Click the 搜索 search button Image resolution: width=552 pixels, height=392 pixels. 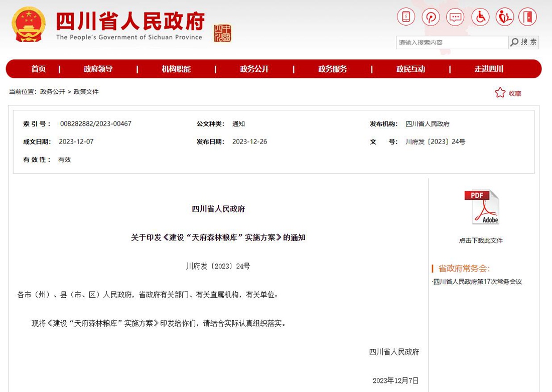coord(523,42)
